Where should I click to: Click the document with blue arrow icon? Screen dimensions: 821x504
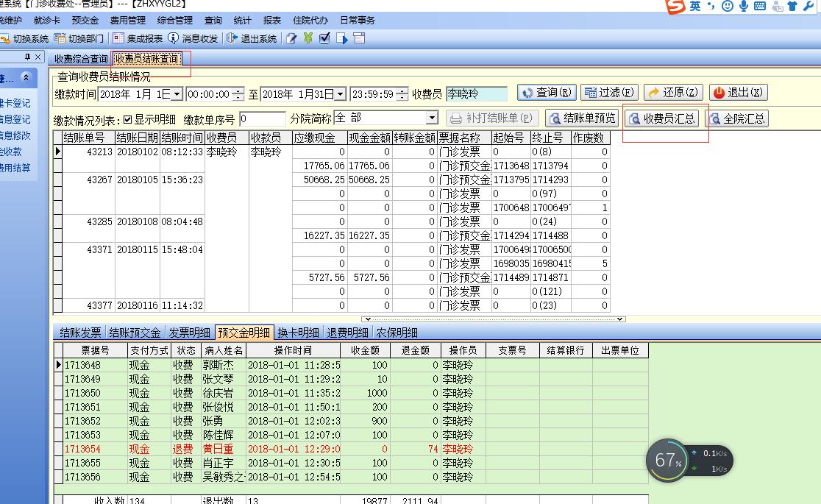tap(342, 38)
